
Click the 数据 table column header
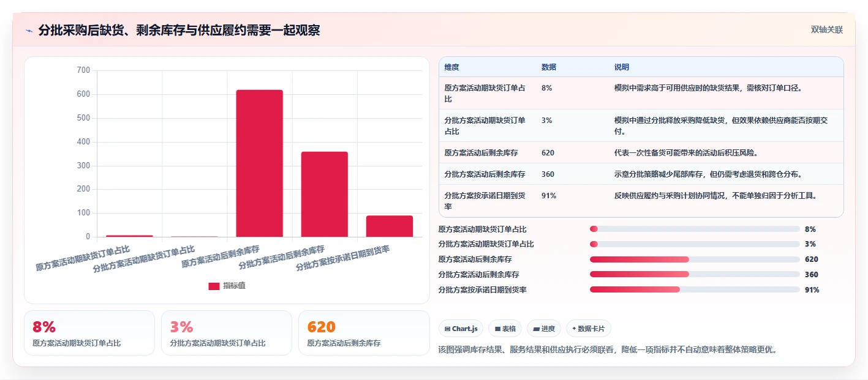point(549,67)
